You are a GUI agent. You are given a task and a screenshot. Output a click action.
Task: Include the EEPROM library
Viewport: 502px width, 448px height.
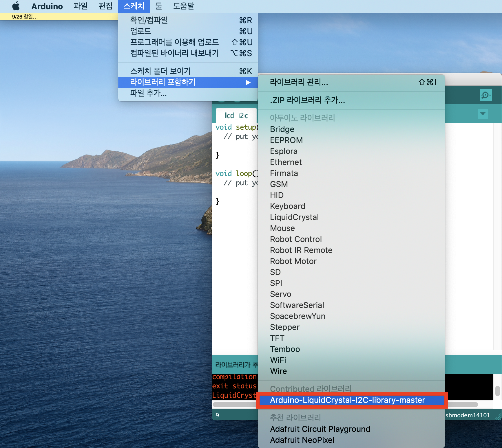pos(351,140)
